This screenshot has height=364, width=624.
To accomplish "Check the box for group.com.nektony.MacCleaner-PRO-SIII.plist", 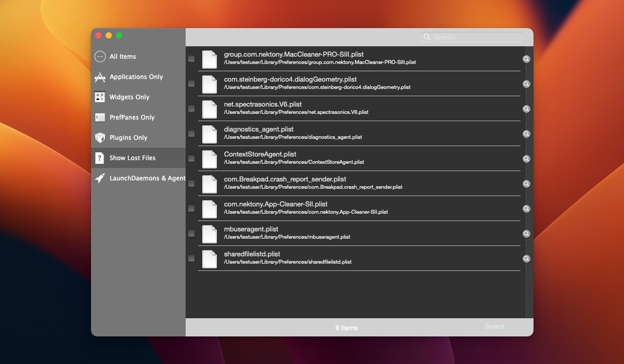I will [191, 59].
